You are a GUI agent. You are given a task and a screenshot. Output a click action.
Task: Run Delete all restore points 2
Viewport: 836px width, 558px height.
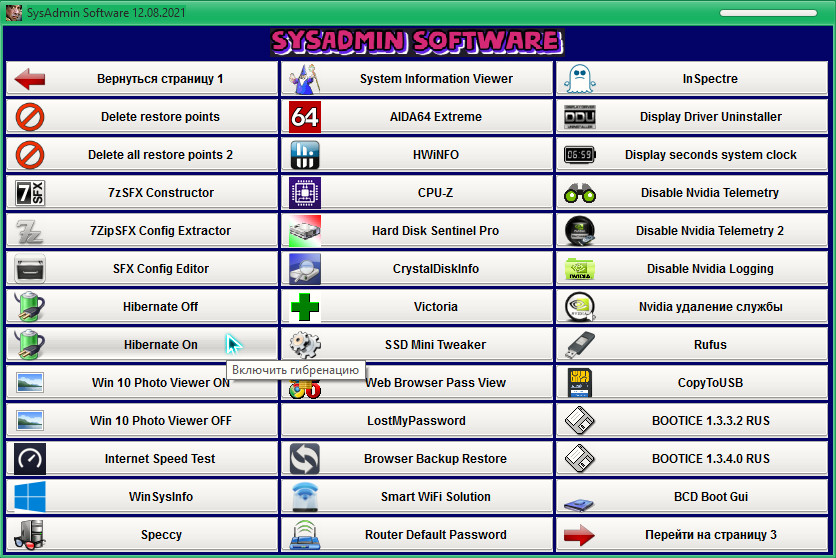pos(160,155)
